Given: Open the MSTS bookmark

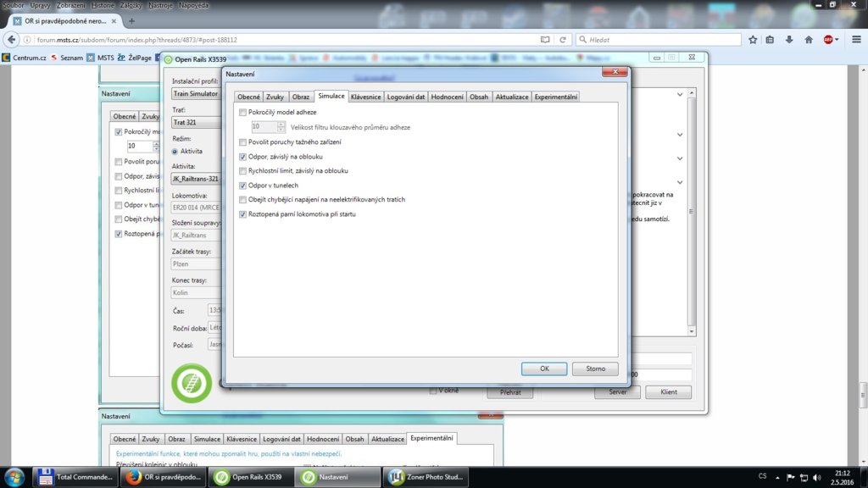Looking at the screenshot, I should tap(100, 58).
